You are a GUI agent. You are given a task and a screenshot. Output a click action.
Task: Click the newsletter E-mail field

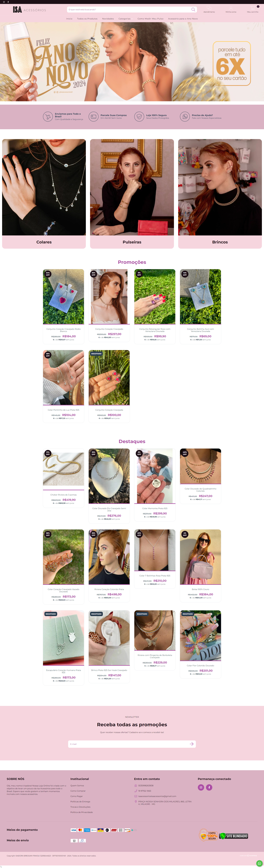pos(128,744)
